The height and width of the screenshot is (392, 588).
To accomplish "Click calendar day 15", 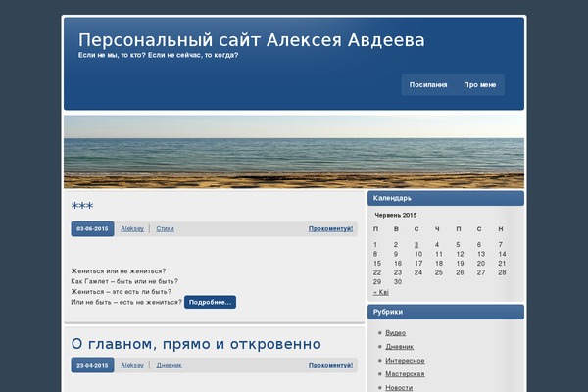I will tap(377, 264).
